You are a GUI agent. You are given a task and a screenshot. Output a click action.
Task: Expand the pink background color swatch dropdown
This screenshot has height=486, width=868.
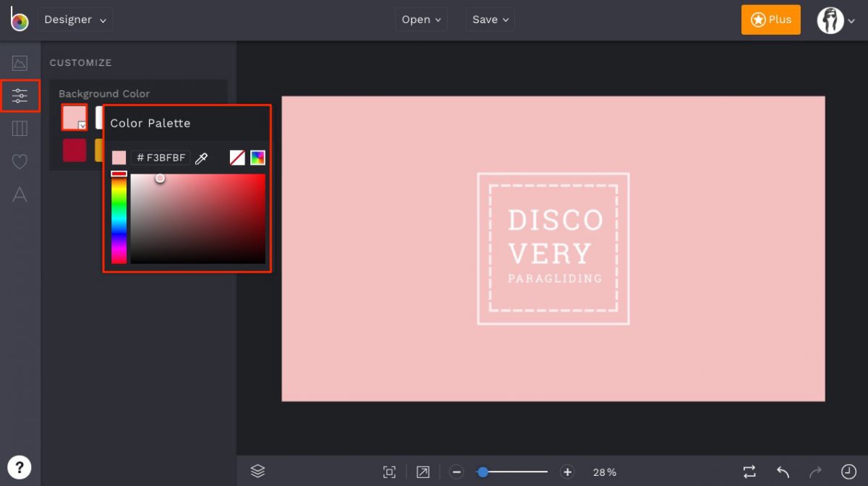[x=82, y=125]
